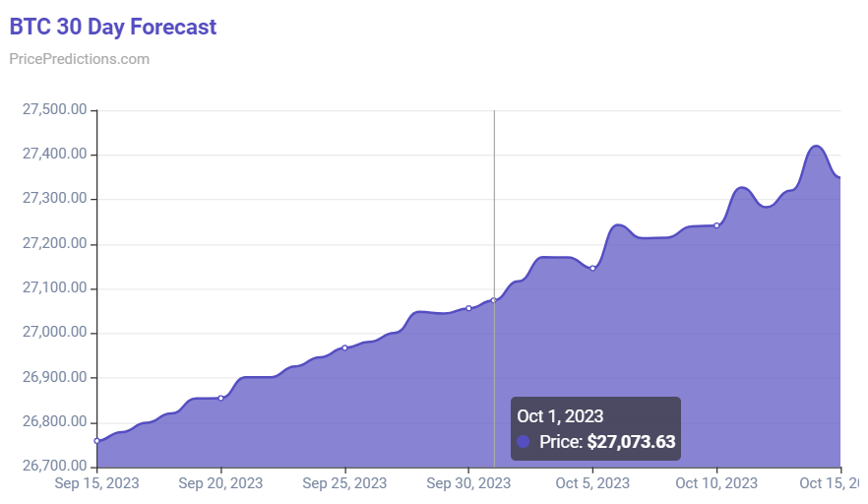Click the purple dot in the price tooltip
The width and height of the screenshot is (868, 504).
coord(524,442)
